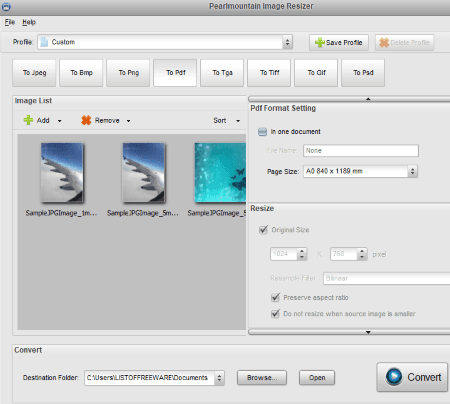The image size is (450, 404).
Task: Expand the Remove dropdown arrow
Action: [128, 121]
